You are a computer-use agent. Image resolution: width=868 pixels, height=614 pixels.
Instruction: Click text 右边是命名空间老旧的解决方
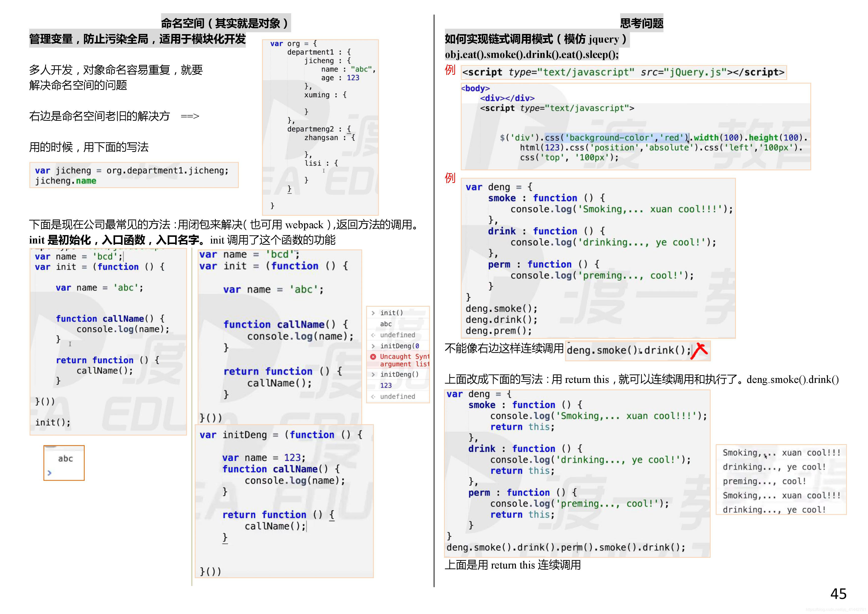coord(99,116)
